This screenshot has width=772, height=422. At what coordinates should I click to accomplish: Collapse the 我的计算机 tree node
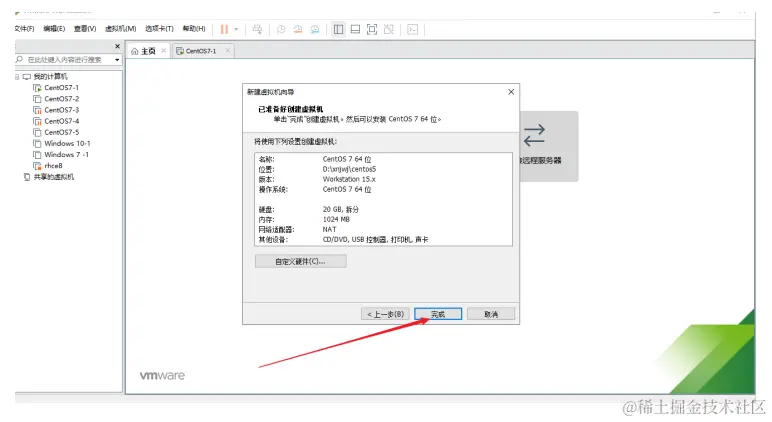(17, 76)
